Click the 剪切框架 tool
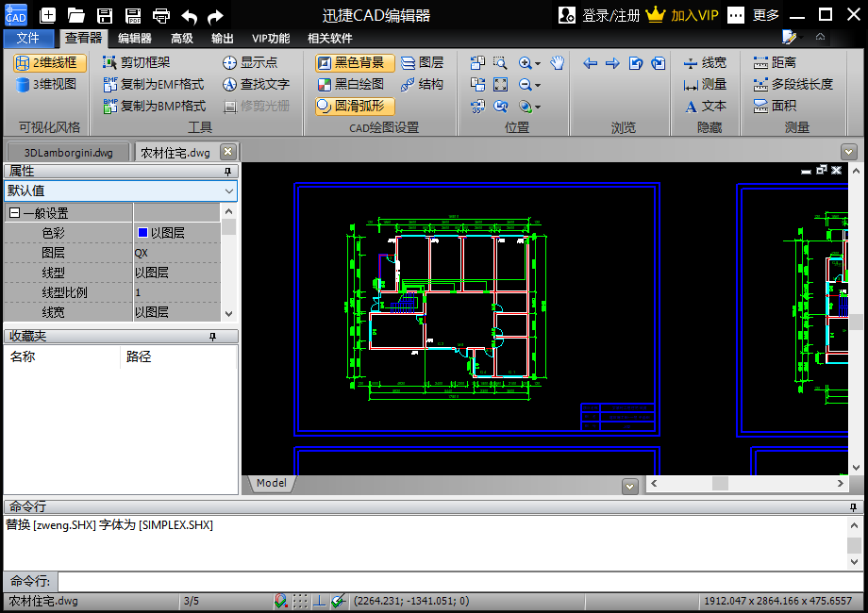This screenshot has width=868, height=613. pos(136,62)
